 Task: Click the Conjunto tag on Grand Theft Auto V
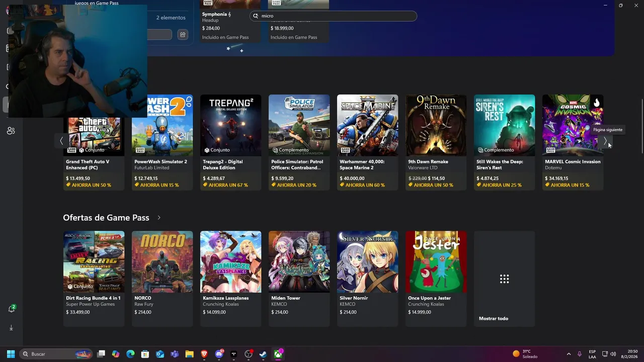(x=91, y=150)
